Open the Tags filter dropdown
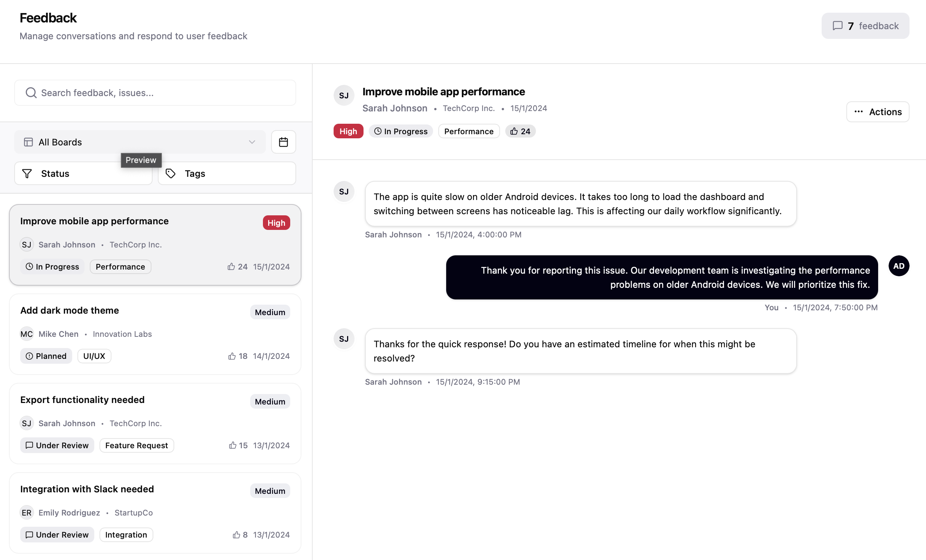The width and height of the screenshot is (926, 560). coord(227,173)
